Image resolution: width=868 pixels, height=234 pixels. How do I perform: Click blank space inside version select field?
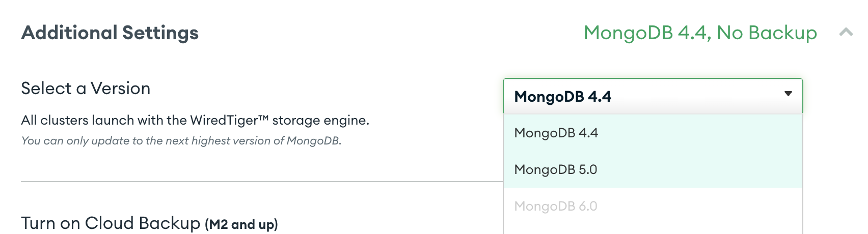point(693,96)
